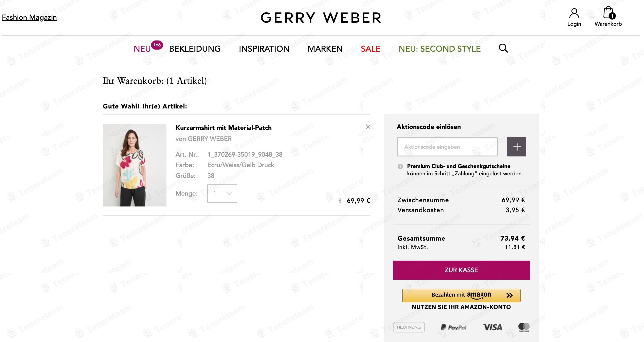Go to the SALE section

click(370, 49)
